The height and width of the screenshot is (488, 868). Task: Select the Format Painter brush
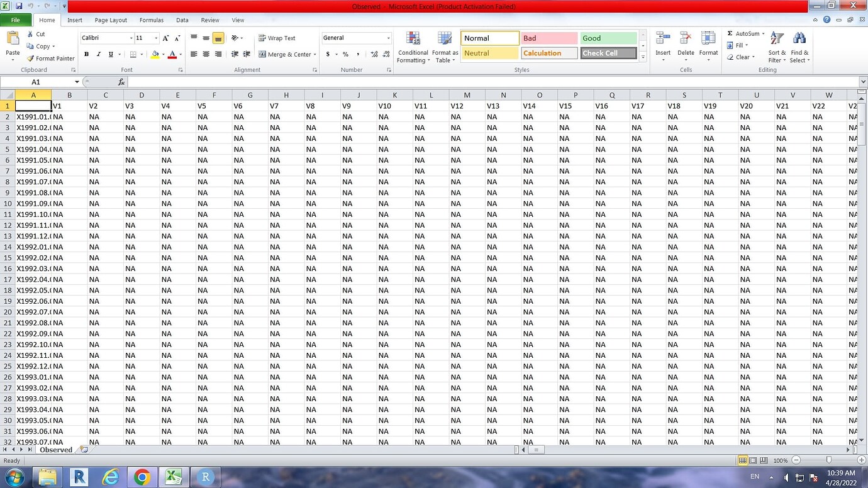coord(30,58)
